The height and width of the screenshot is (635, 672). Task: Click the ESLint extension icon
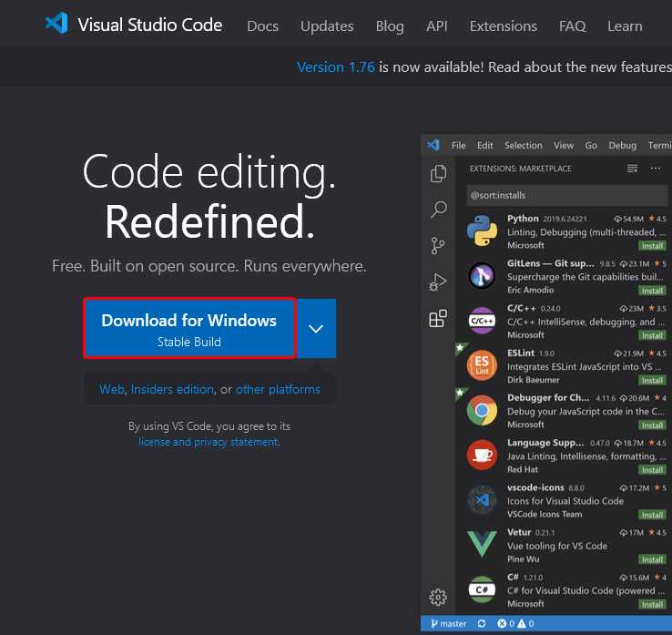482,365
